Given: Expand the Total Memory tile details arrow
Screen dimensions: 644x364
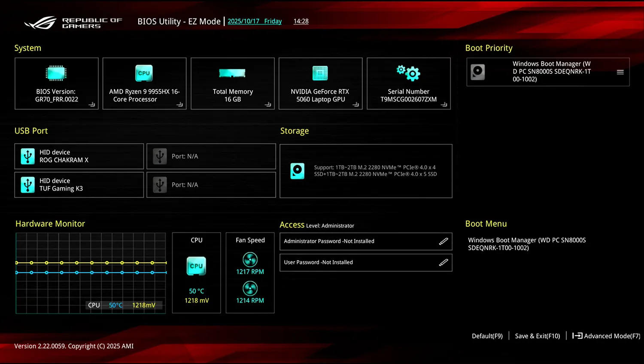Looking at the screenshot, I should (267, 105).
